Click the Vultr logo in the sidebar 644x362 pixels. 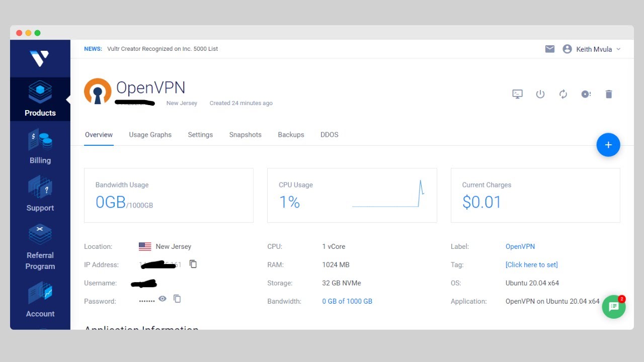[40, 58]
